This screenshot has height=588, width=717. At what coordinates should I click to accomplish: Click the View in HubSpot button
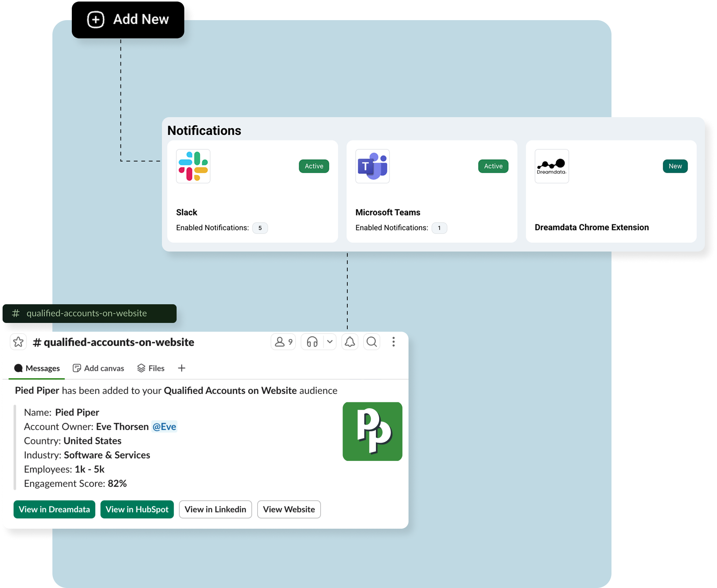pyautogui.click(x=137, y=509)
